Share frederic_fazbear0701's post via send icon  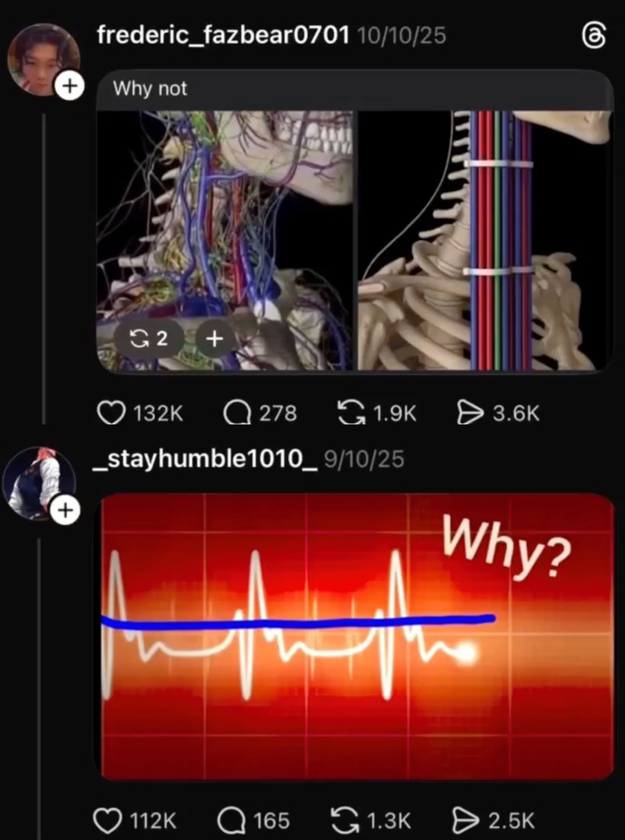(x=471, y=413)
